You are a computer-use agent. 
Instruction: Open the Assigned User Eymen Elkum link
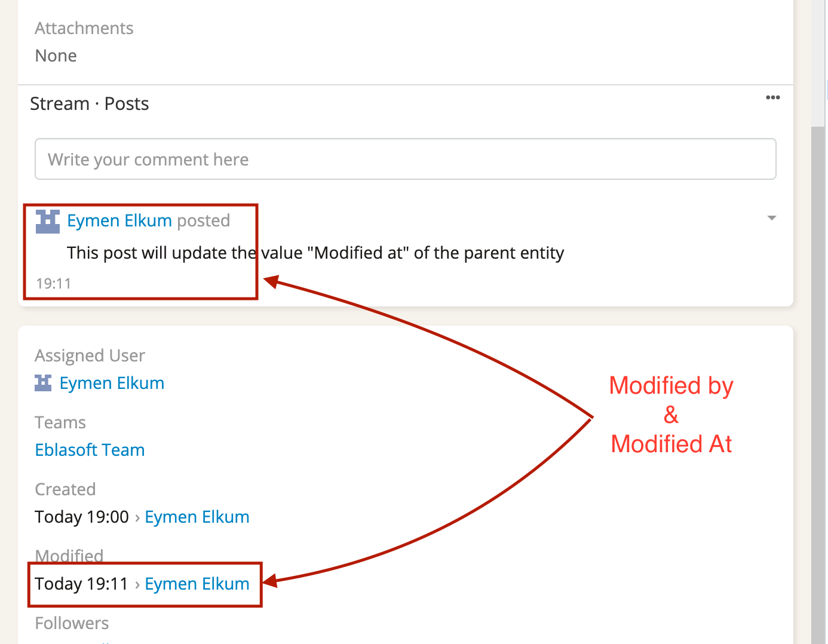[112, 382]
